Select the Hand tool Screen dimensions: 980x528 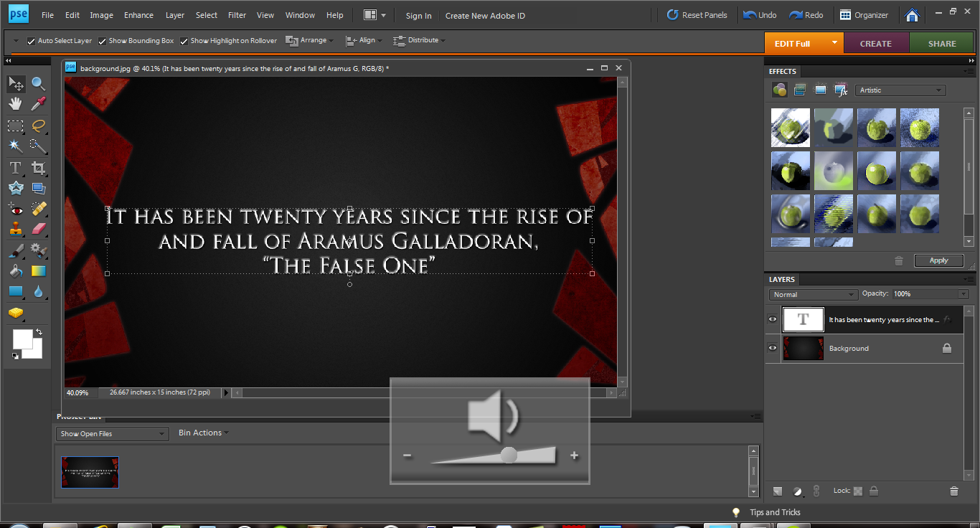[15, 104]
